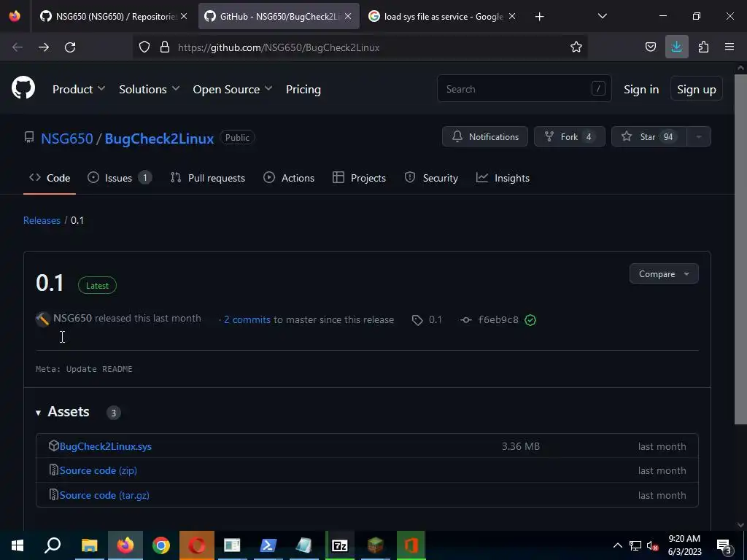747x560 pixels.
Task: Bookmark this page with the star icon
Action: [576, 47]
